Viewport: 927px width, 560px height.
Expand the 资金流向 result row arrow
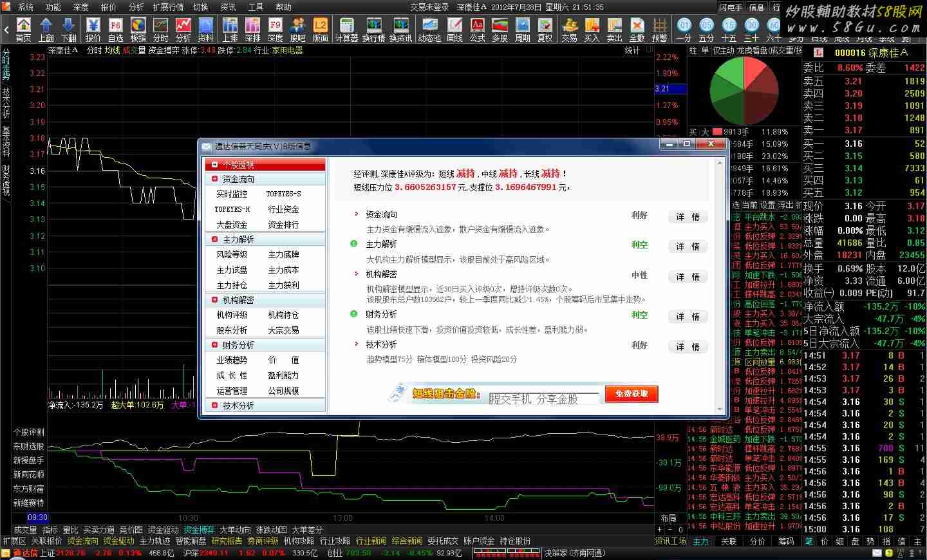356,214
